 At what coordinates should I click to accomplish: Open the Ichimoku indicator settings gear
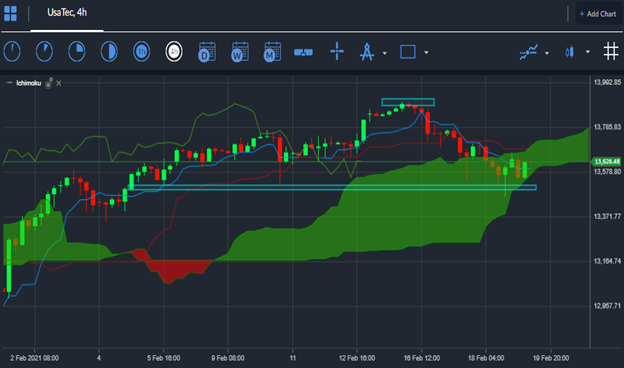pos(49,83)
